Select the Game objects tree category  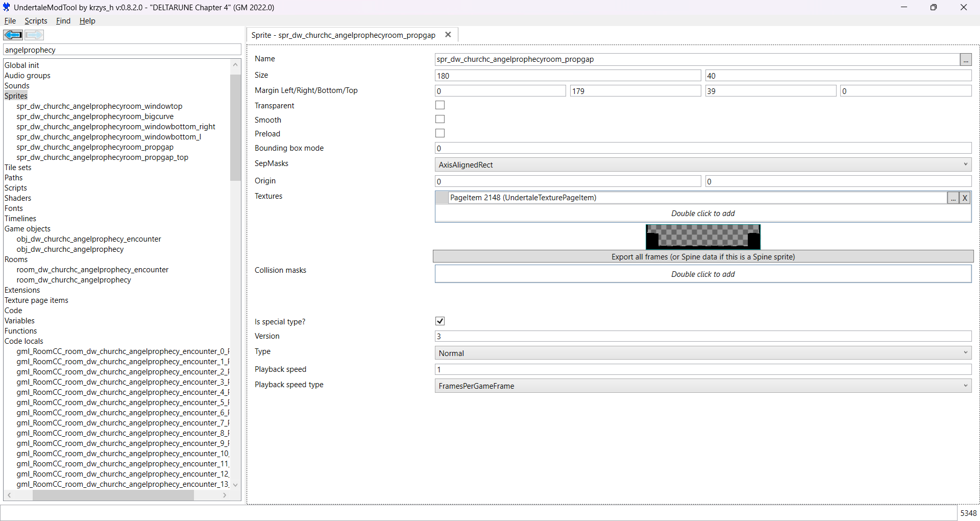tap(28, 229)
